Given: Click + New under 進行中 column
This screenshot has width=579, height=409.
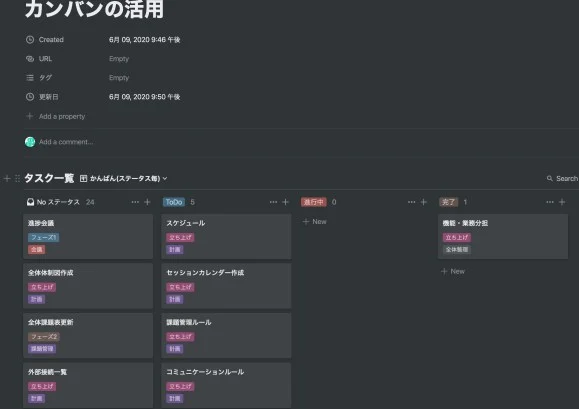Looking at the screenshot, I should pos(315,221).
